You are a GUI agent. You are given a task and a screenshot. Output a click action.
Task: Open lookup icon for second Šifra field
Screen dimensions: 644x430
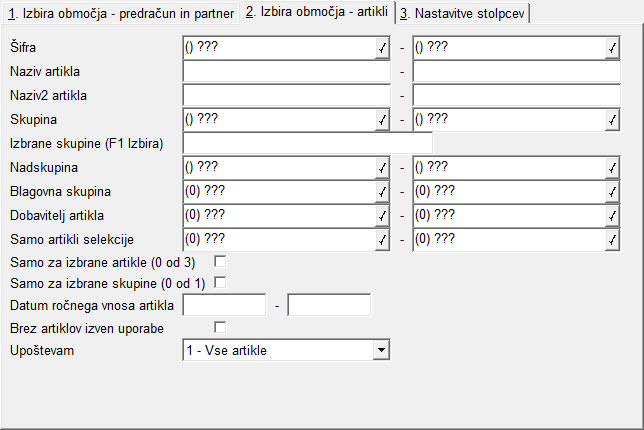pos(612,48)
